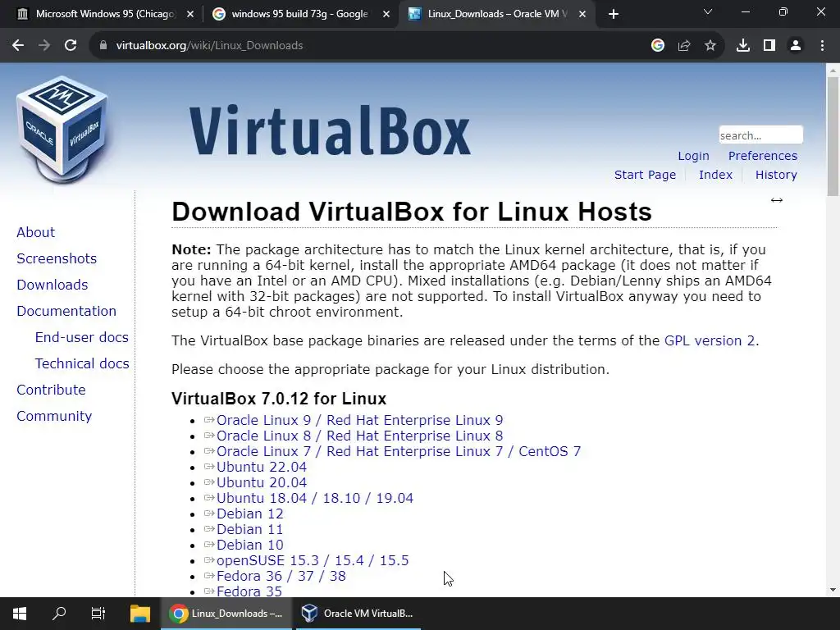Share this page via the share icon
The height and width of the screenshot is (630, 840).
coord(684,46)
